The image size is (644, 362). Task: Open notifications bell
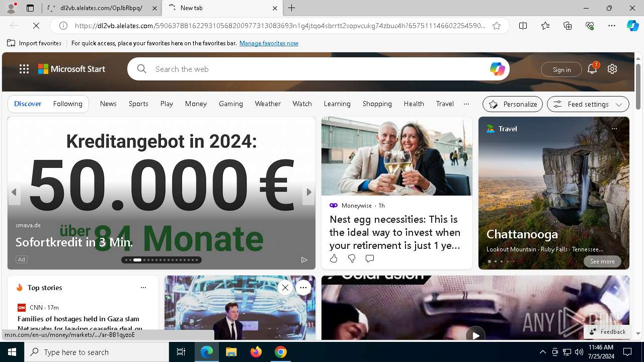tap(592, 69)
